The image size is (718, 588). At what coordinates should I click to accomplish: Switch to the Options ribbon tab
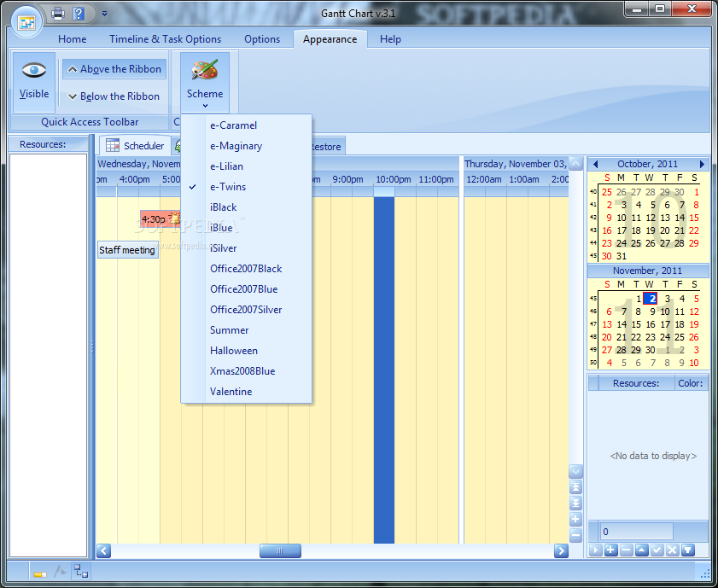click(262, 39)
